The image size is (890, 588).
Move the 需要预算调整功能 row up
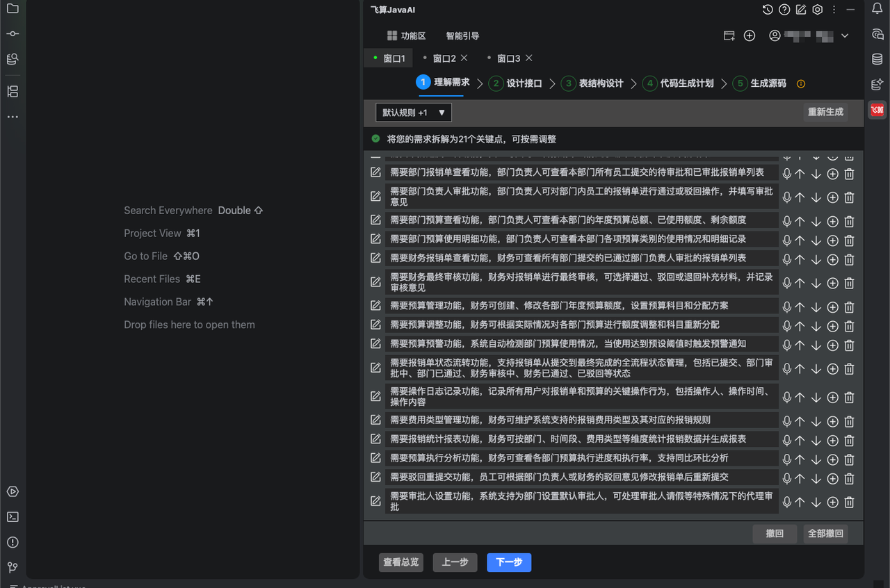point(800,327)
